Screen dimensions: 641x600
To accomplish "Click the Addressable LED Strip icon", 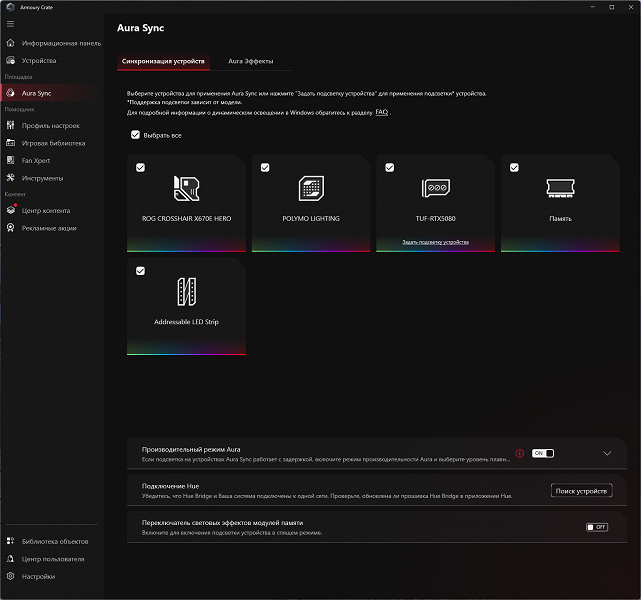I will pyautogui.click(x=186, y=292).
